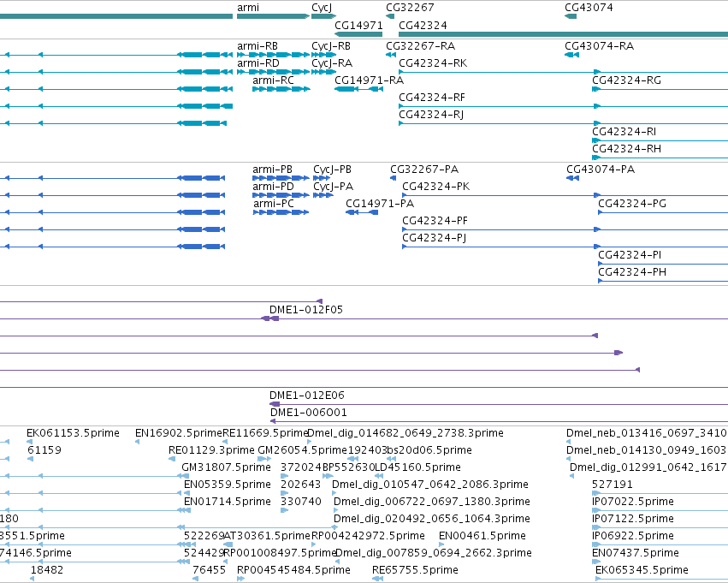
Task: Click the CG42324-RG transcript label
Action: (x=626, y=80)
